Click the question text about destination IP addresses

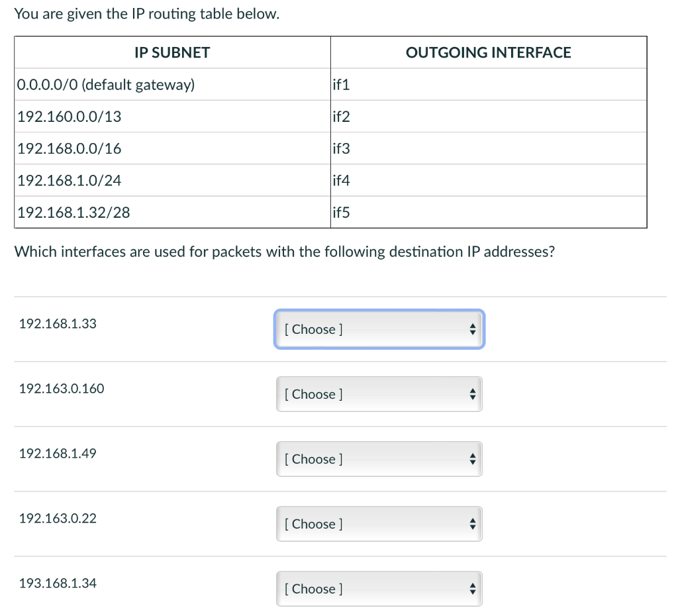pos(285,252)
